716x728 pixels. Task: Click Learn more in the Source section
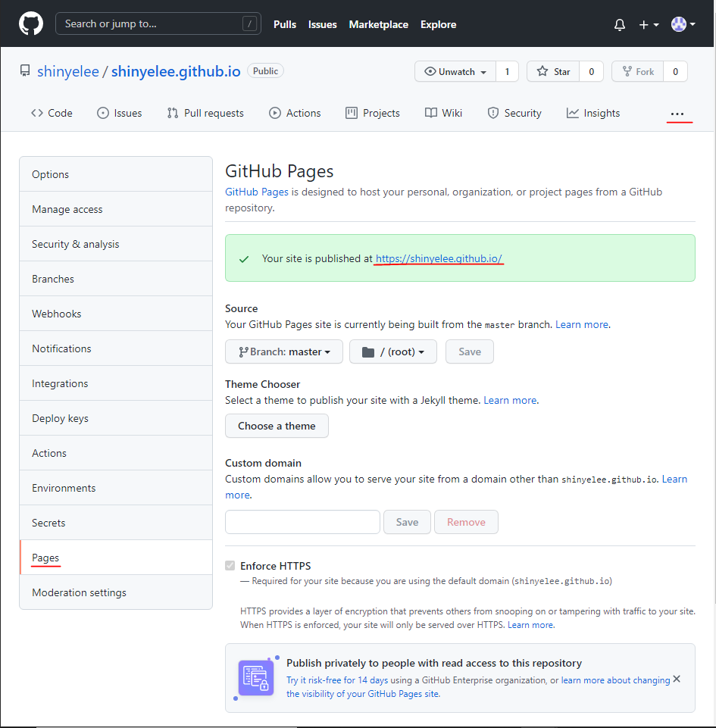coord(582,324)
